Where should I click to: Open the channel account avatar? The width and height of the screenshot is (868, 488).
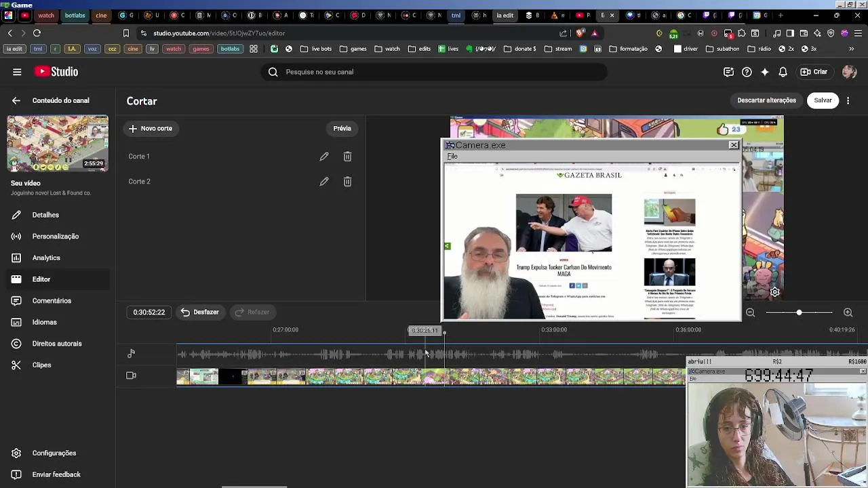tap(848, 72)
